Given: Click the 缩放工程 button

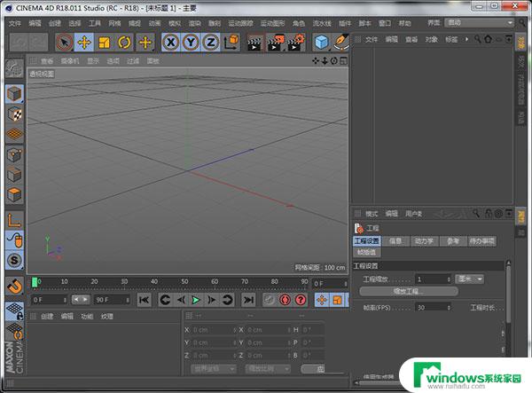Looking at the screenshot, I should coord(409,291).
